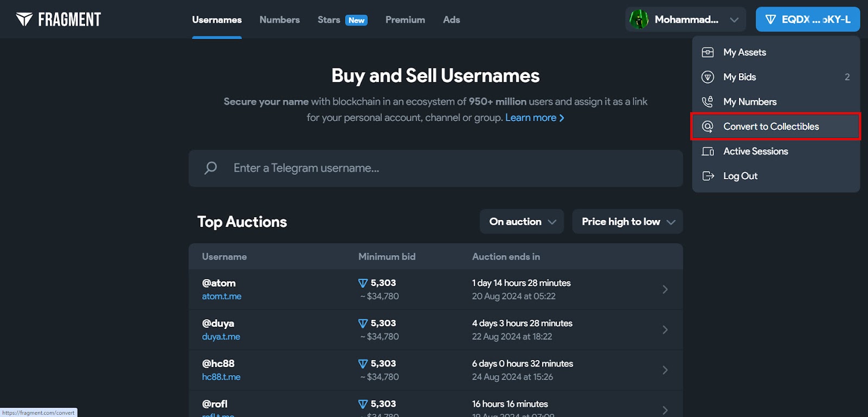Image resolution: width=868 pixels, height=417 pixels.
Task: Go to the Premium tab
Action: coord(405,20)
